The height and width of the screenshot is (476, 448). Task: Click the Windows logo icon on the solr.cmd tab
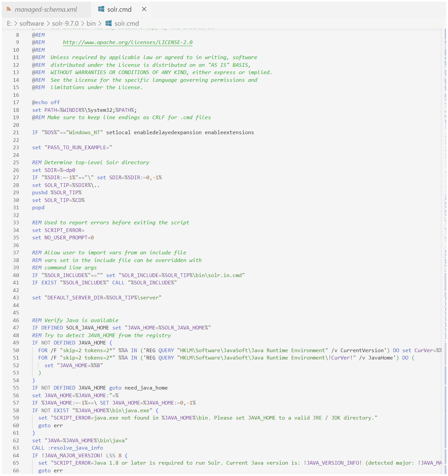click(101, 9)
